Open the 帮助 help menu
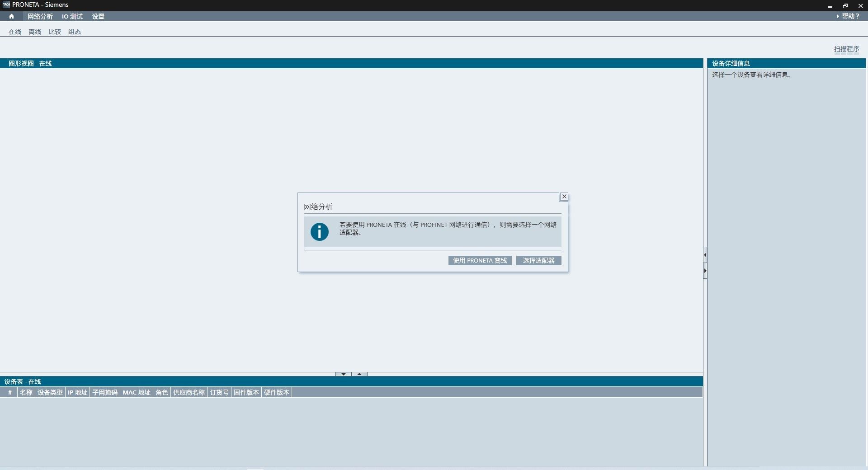Image resolution: width=868 pixels, height=470 pixels. [848, 16]
